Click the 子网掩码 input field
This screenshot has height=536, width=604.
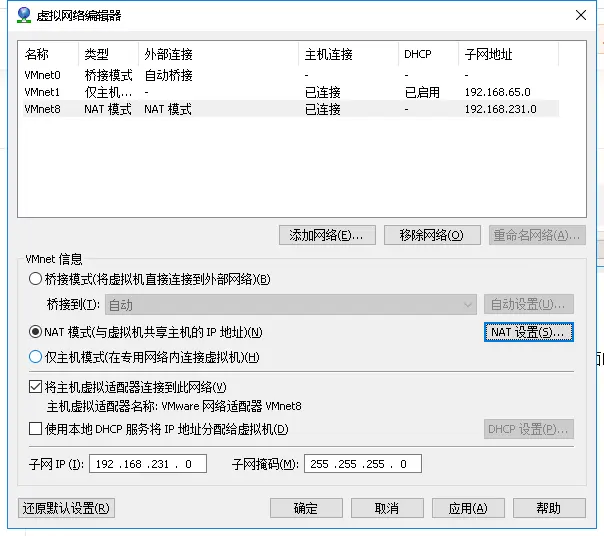pyautogui.click(x=363, y=464)
